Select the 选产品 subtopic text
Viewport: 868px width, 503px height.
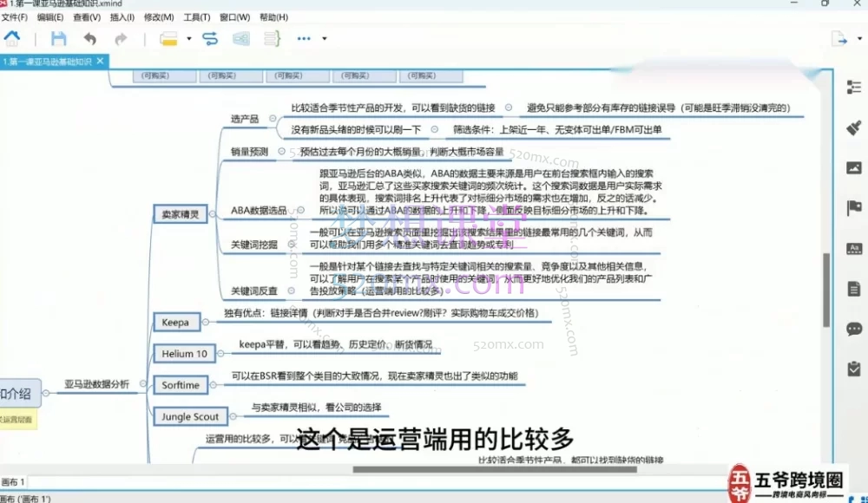245,119
